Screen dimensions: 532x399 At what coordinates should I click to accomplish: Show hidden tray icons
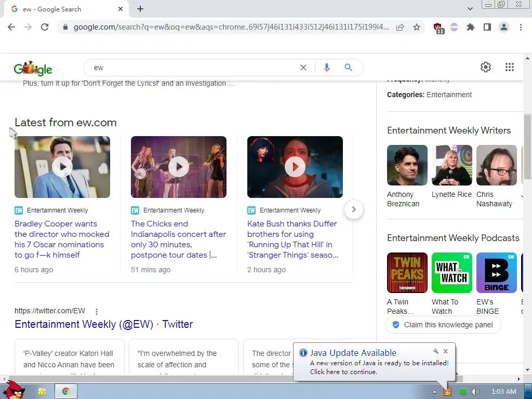(434, 392)
